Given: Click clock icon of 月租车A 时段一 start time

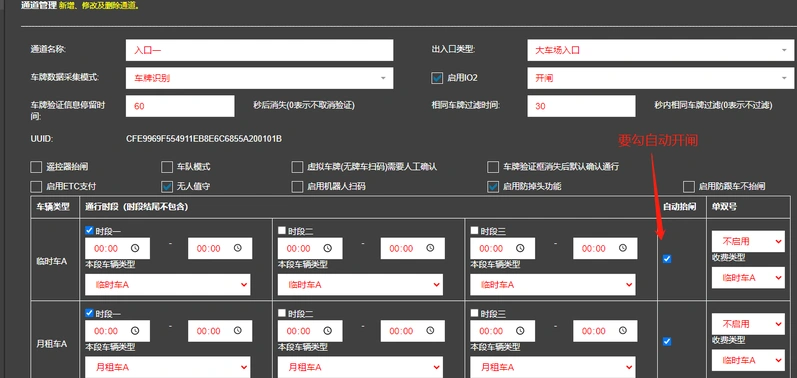Looking at the screenshot, I should (x=135, y=331).
